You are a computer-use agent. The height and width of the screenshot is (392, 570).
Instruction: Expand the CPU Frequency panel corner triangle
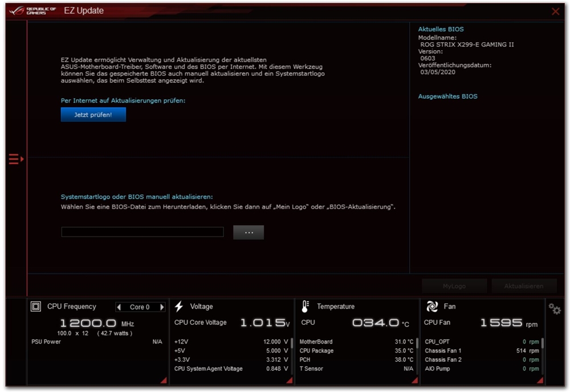[163, 380]
